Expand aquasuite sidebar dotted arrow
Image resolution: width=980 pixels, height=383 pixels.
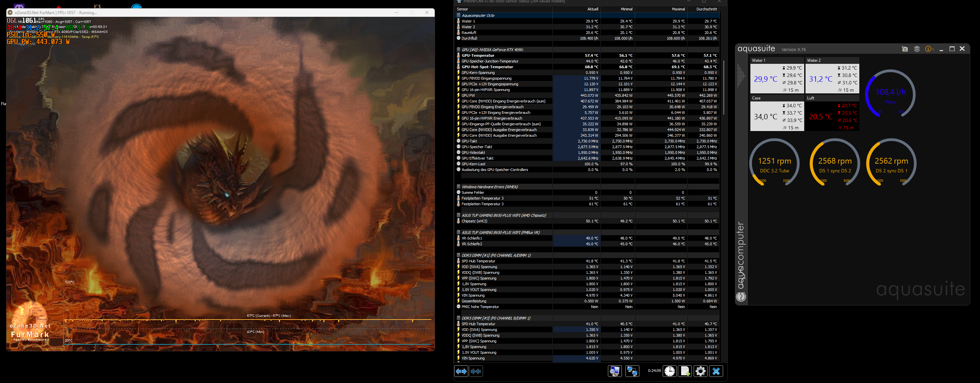740,75
